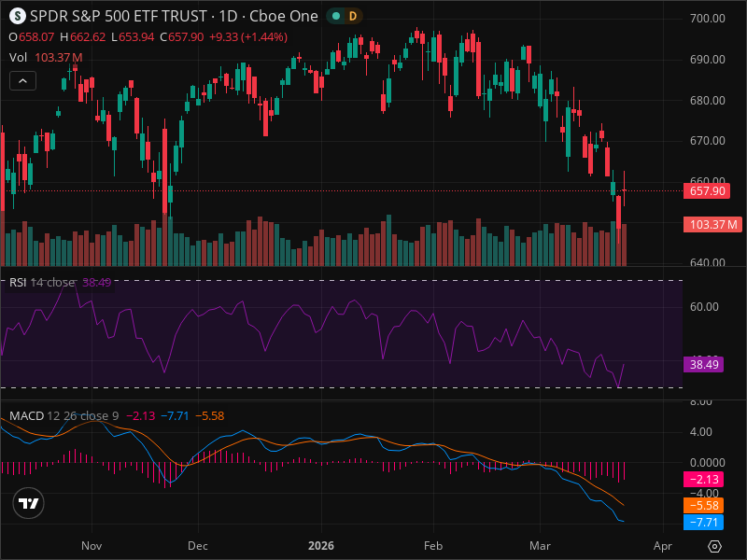
Task: Click the -7.71 MACD line label
Action: click(704, 523)
